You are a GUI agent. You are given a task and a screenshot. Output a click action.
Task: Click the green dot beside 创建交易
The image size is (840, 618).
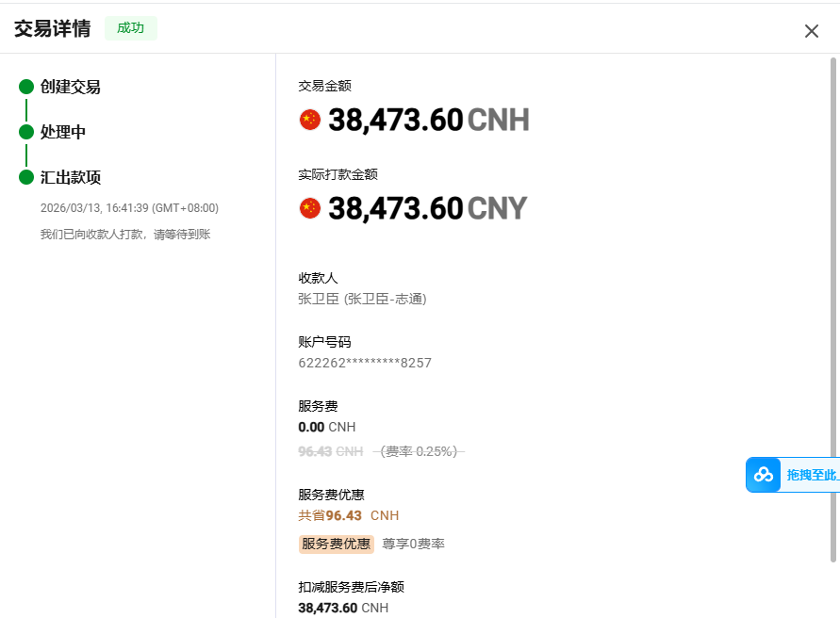pos(26,87)
